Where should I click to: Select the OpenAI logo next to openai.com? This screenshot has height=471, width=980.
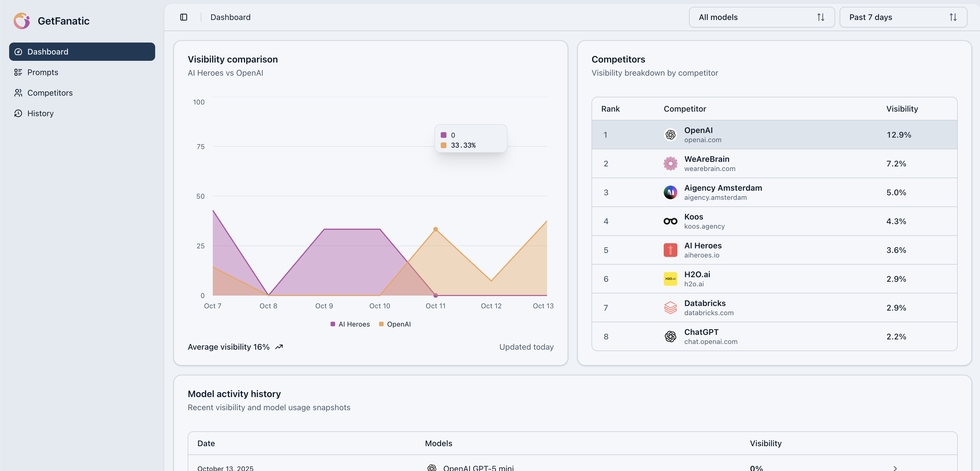(x=670, y=134)
